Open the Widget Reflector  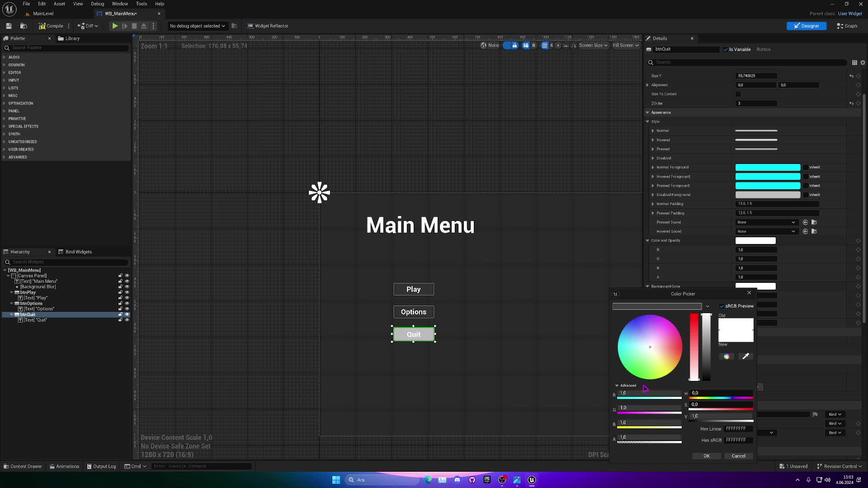268,26
